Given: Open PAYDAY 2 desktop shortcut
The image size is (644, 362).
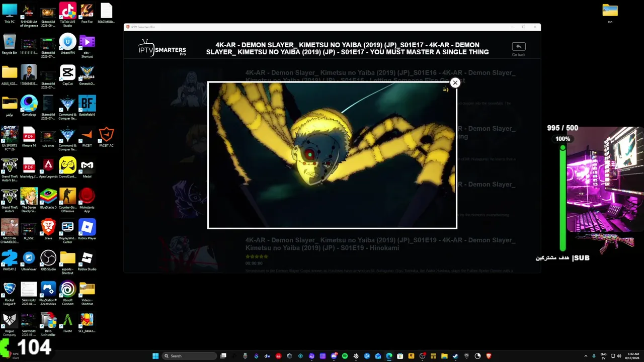Looking at the screenshot, I should (10, 260).
